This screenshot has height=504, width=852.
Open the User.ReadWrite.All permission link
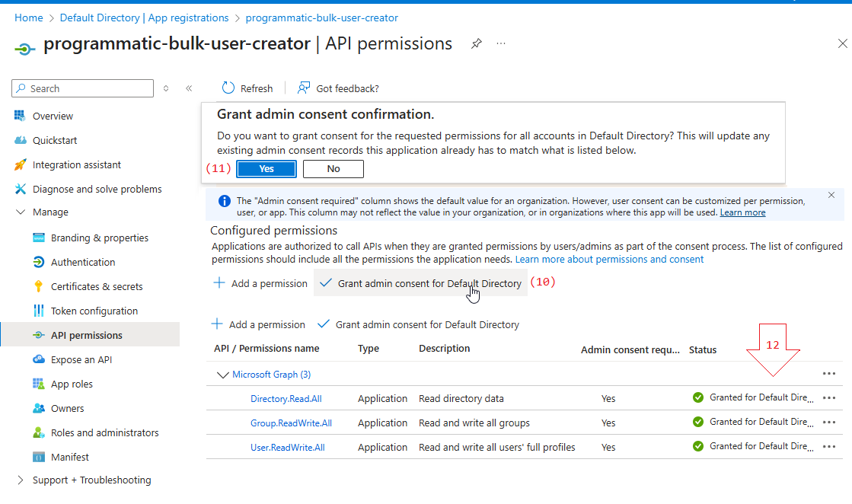pyautogui.click(x=287, y=447)
